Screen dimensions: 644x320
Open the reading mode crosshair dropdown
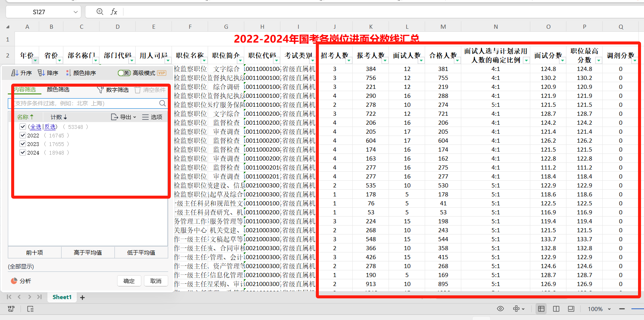(519, 309)
